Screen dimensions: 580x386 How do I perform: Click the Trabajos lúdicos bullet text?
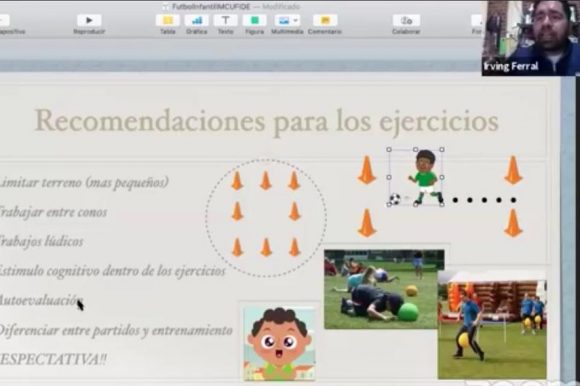[x=41, y=241]
